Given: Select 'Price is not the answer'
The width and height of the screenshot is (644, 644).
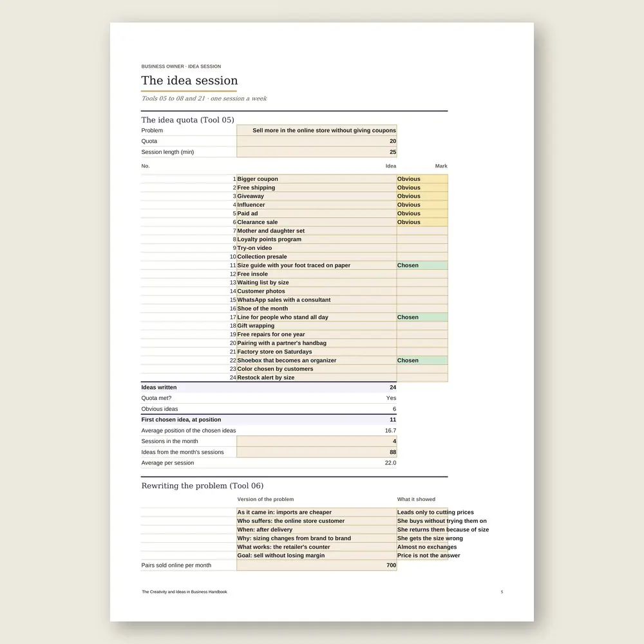Looking at the screenshot, I should coord(428,555).
